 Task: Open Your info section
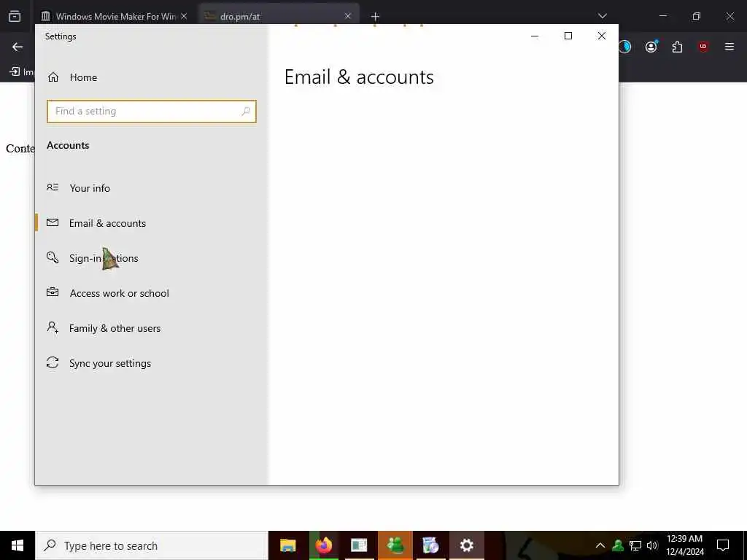[x=152, y=188]
